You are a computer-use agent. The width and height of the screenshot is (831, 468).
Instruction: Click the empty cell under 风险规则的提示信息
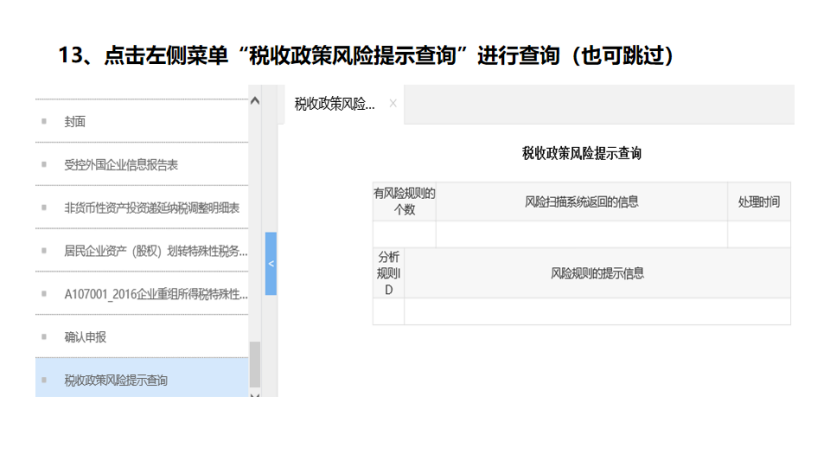pyautogui.click(x=597, y=311)
